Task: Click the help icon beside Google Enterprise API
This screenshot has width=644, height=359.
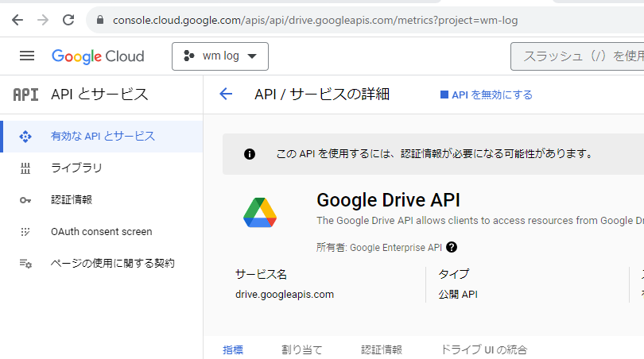Action: (x=452, y=247)
